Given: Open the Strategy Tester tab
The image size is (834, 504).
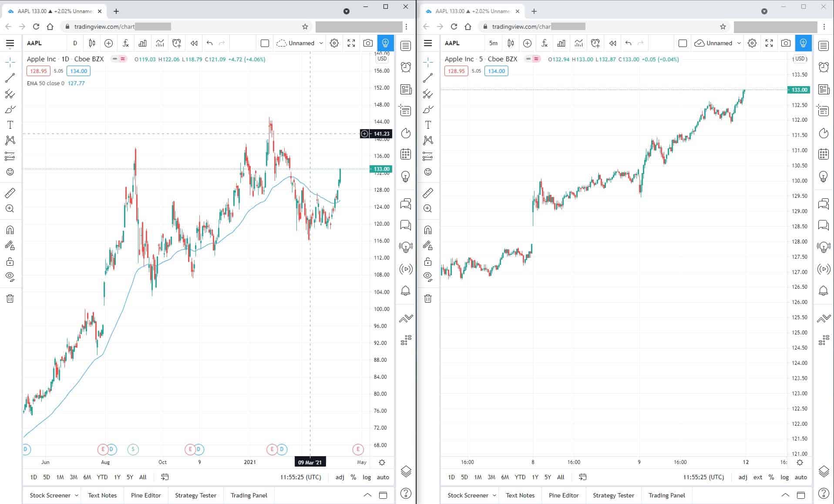Looking at the screenshot, I should coord(195,495).
